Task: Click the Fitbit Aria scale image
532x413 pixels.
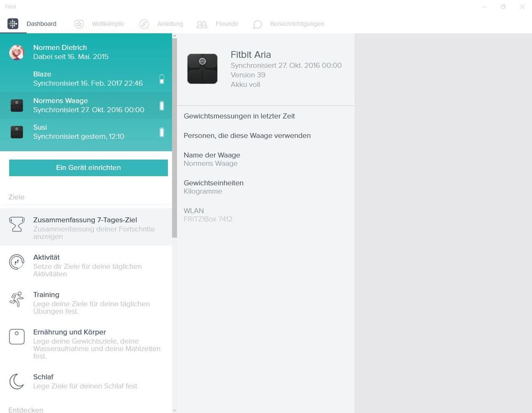Action: pos(202,69)
